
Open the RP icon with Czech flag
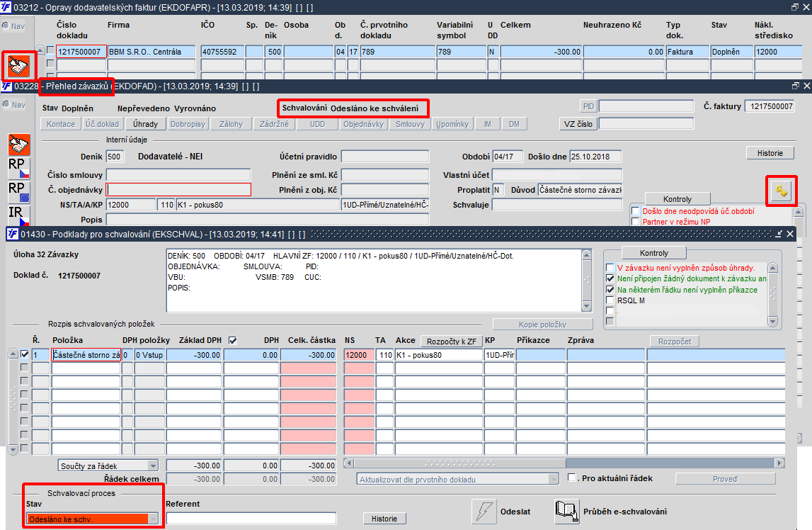click(x=18, y=169)
